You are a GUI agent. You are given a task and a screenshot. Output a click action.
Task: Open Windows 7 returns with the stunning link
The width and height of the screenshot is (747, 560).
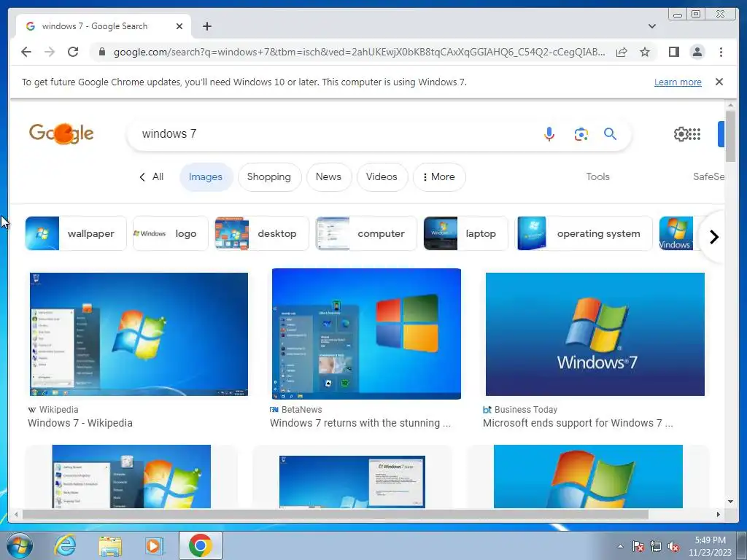point(360,423)
